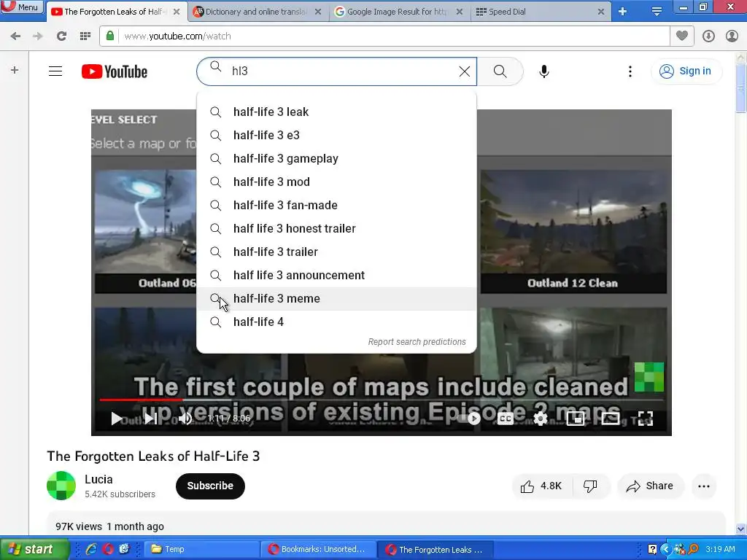Toggle the autoplay switch in player
Image resolution: width=747 pixels, height=560 pixels.
[468, 419]
